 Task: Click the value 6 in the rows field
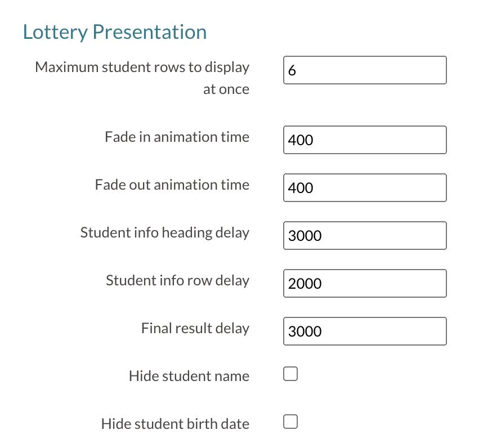[292, 71]
